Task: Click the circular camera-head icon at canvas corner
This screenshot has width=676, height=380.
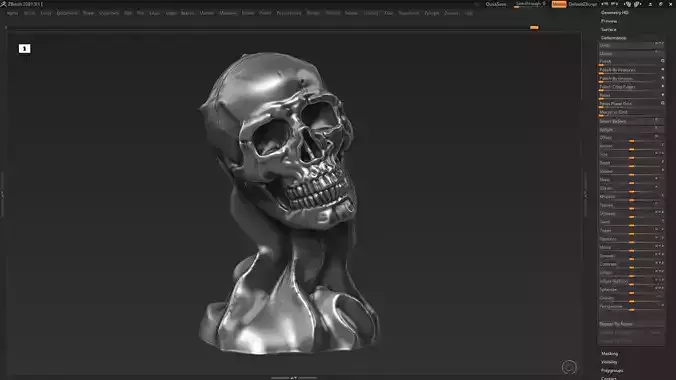Action: (x=569, y=367)
